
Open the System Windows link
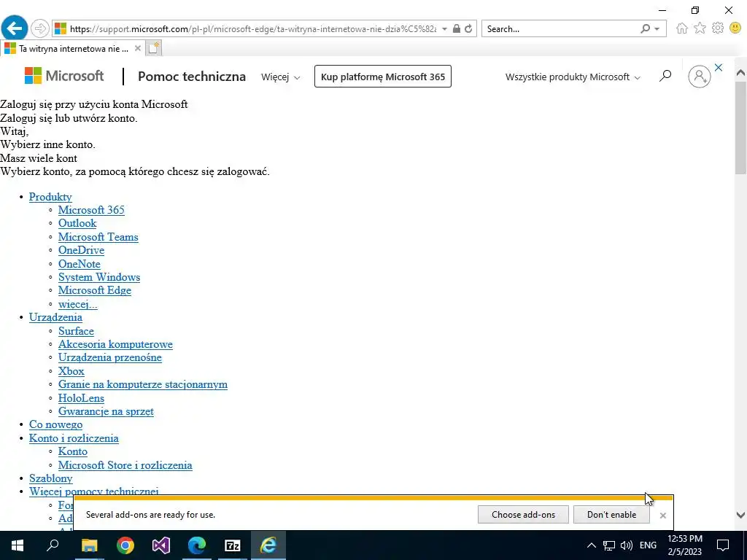pos(99,277)
